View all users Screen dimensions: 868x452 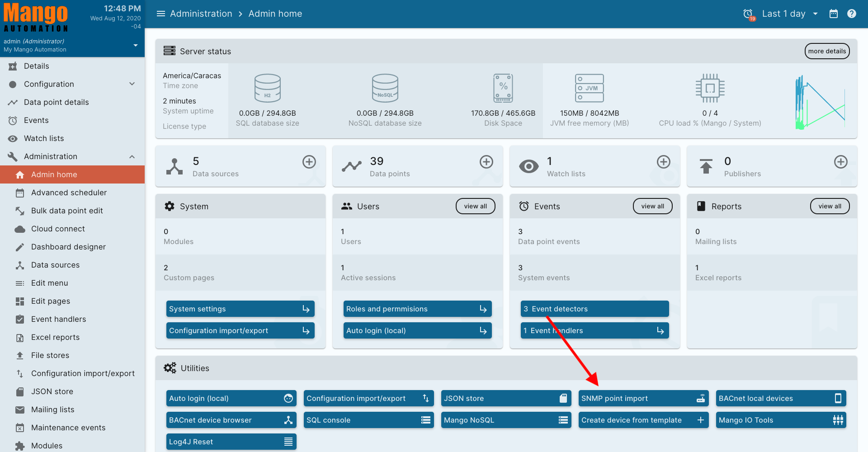click(476, 206)
